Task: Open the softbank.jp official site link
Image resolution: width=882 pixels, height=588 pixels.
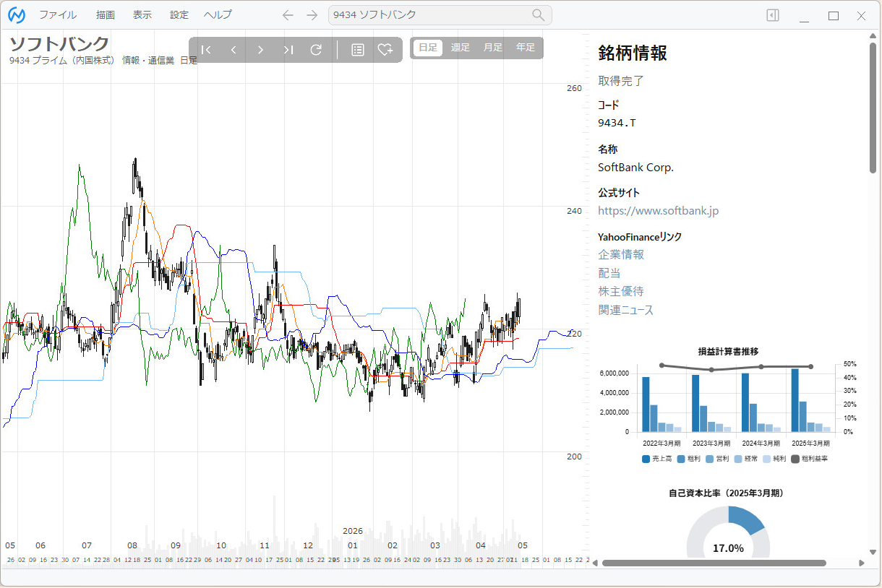Action: (659, 211)
